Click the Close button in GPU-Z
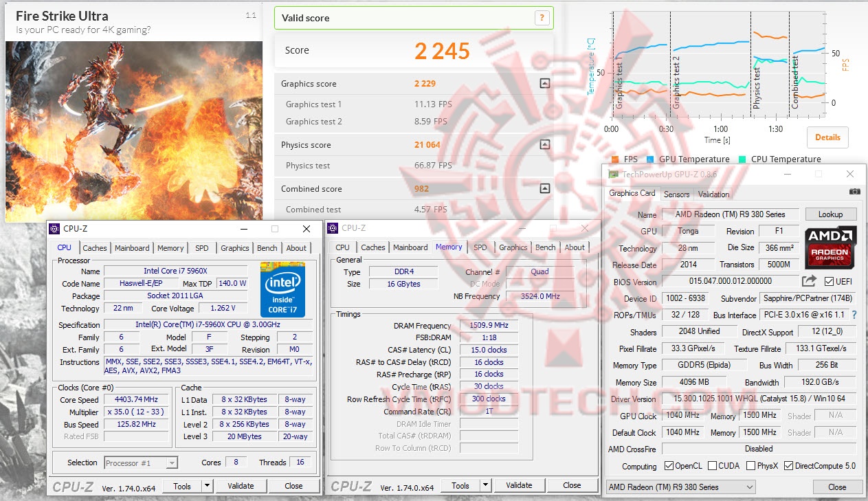 click(x=837, y=487)
